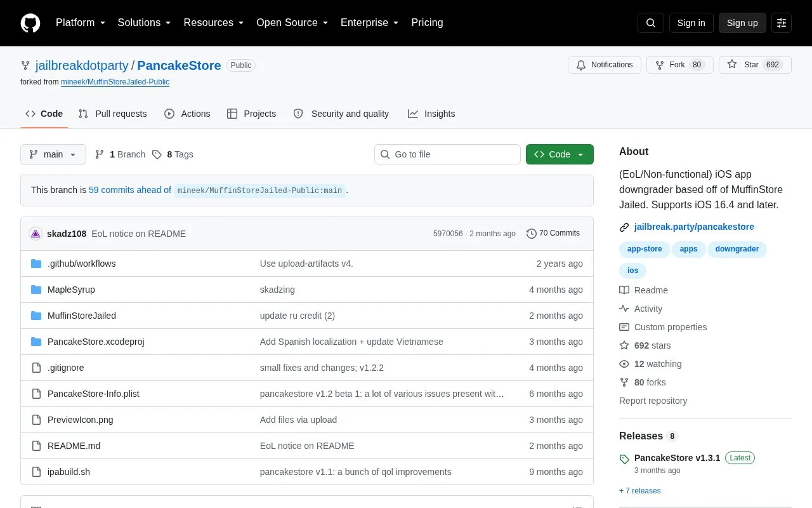
Task: Expand the Open Source menu
Action: pyautogui.click(x=292, y=23)
